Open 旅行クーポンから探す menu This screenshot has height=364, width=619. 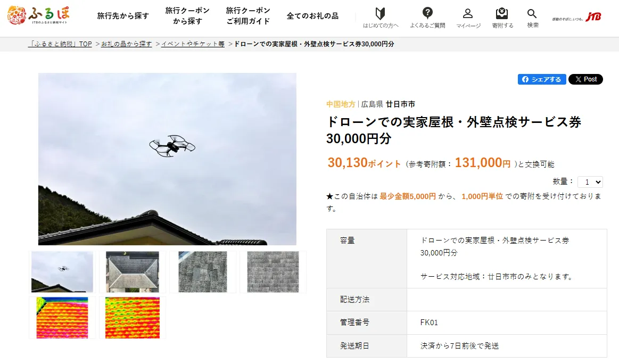coord(187,16)
